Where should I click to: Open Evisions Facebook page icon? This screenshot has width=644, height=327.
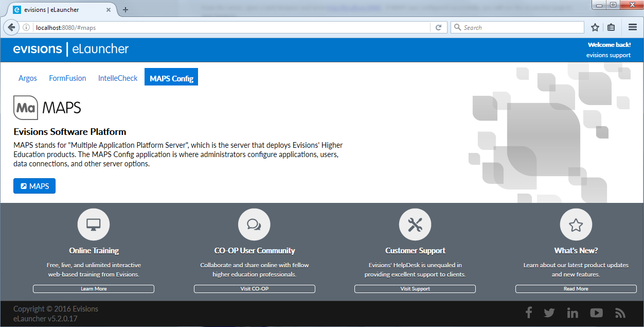click(x=528, y=313)
